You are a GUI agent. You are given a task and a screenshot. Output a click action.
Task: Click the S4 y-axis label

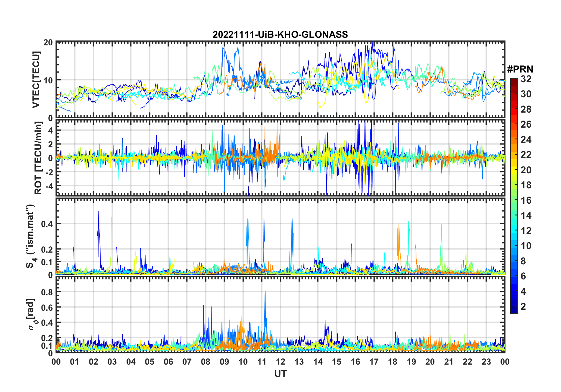30,236
